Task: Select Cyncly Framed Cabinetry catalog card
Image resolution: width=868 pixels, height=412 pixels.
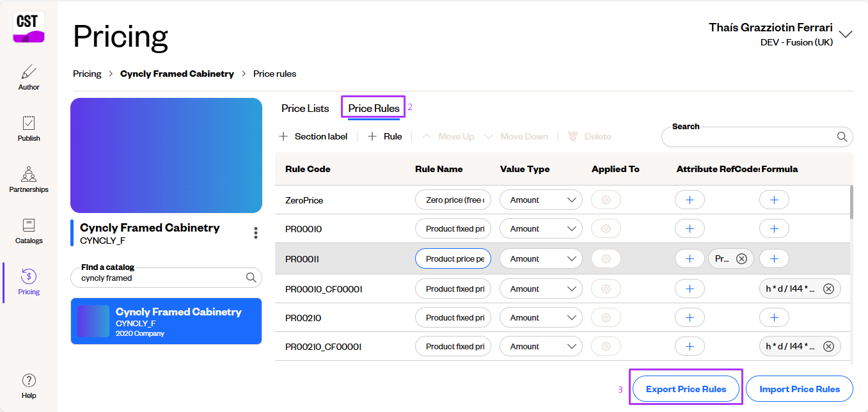Action: [166, 321]
